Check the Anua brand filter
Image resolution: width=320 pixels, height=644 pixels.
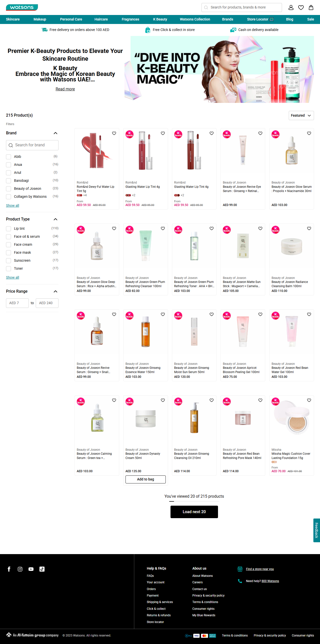[x=8, y=165]
